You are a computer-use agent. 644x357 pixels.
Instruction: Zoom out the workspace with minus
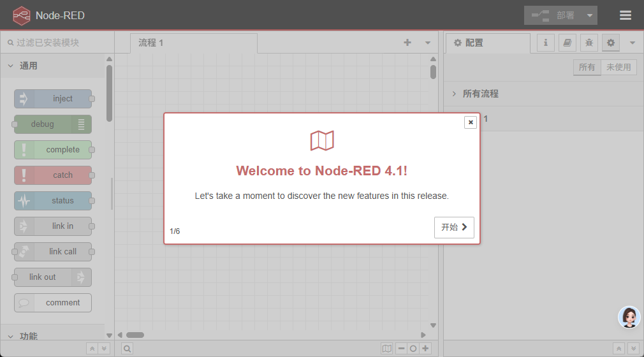(401, 348)
